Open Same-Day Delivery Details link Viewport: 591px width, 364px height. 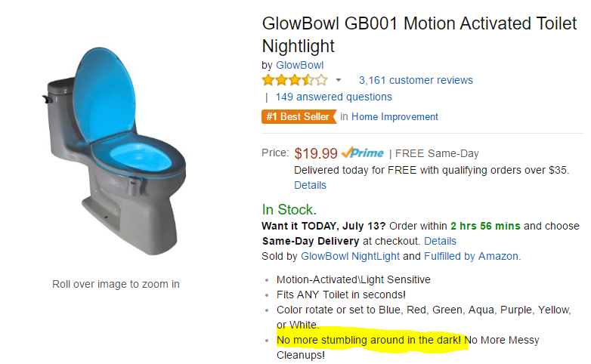coord(440,241)
